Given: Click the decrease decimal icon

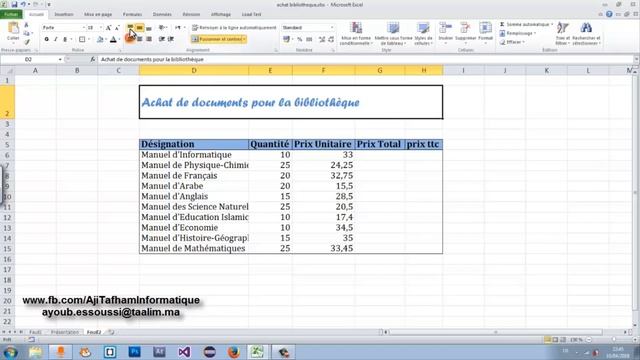Looking at the screenshot, I should coord(331,39).
